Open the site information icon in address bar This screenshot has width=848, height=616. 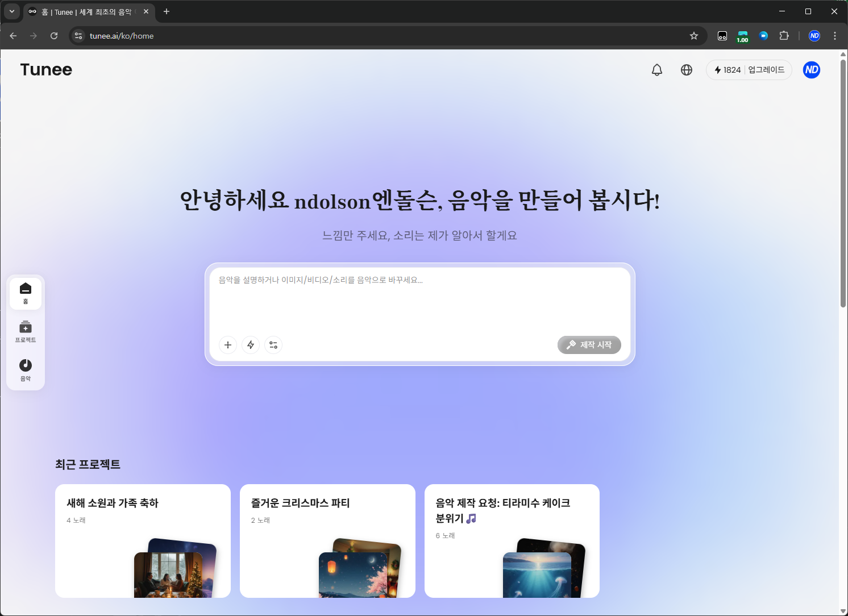point(78,36)
